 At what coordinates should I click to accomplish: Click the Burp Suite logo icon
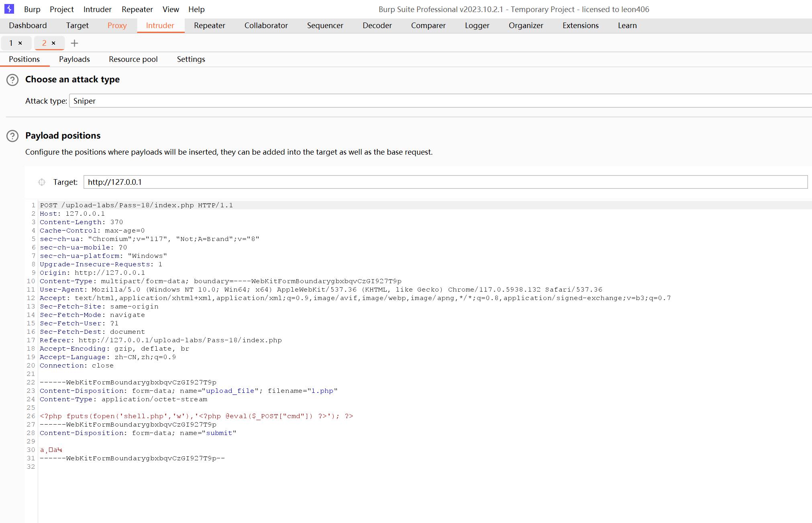click(9, 9)
